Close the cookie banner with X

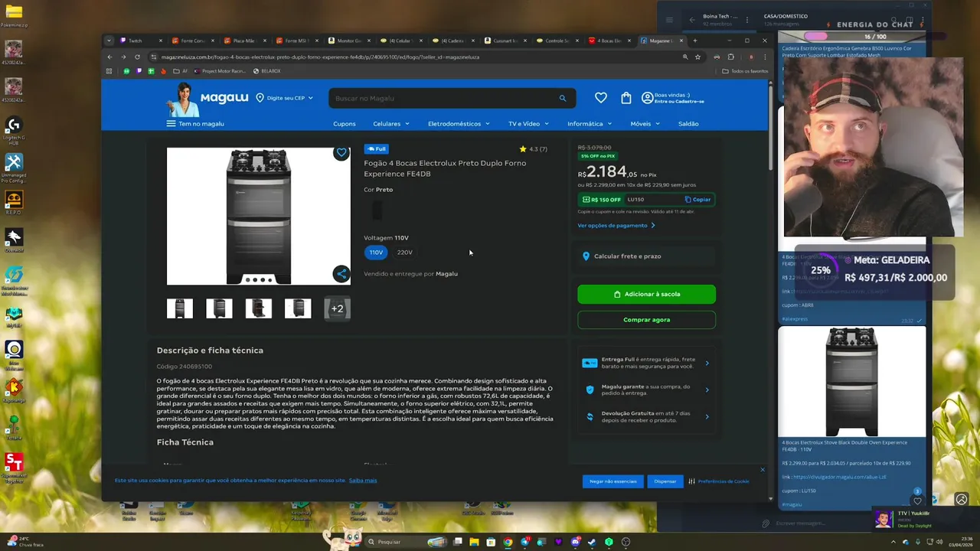(x=763, y=470)
